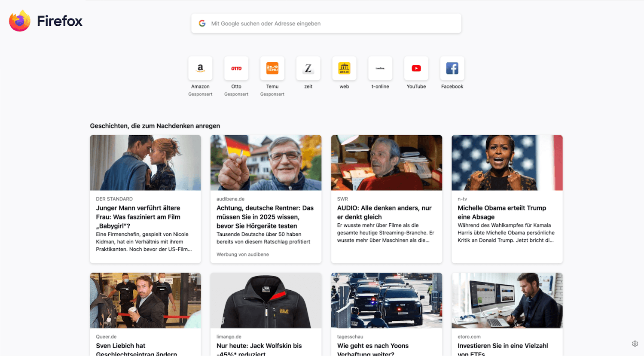Click the Google icon in search bar

[x=202, y=24]
